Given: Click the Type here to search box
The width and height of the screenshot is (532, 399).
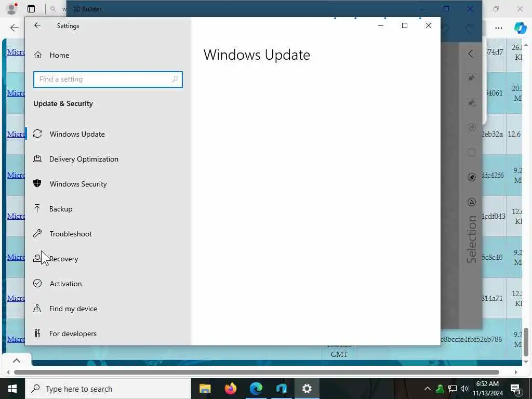Looking at the screenshot, I should point(108,389).
